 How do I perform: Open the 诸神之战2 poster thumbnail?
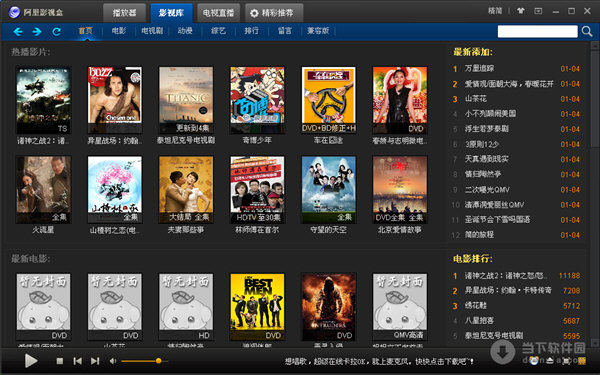43,100
